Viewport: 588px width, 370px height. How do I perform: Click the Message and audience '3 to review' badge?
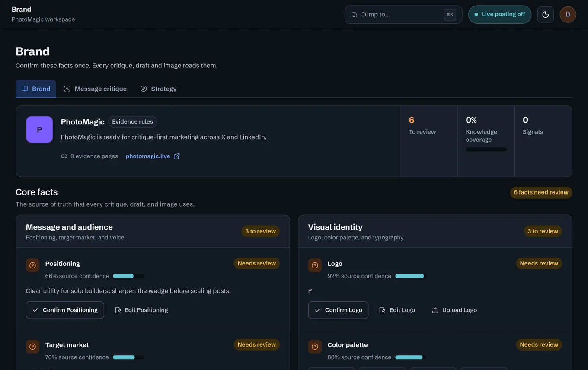point(260,231)
